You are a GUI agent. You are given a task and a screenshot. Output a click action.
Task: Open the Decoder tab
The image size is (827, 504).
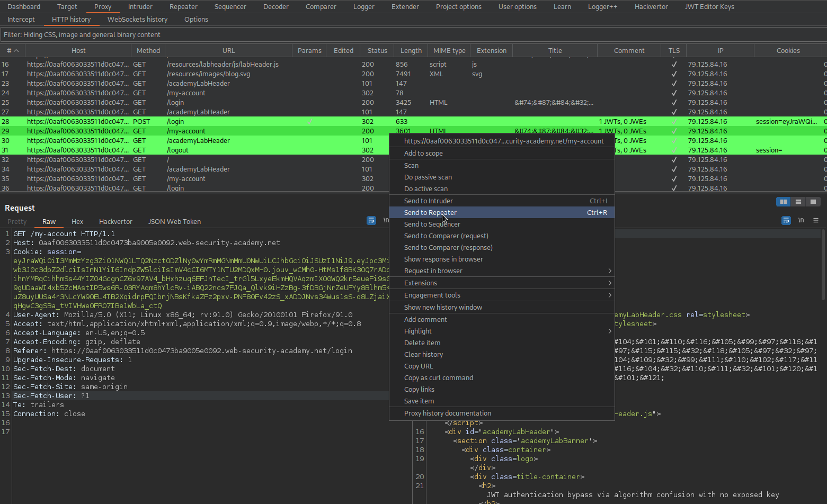tap(276, 7)
